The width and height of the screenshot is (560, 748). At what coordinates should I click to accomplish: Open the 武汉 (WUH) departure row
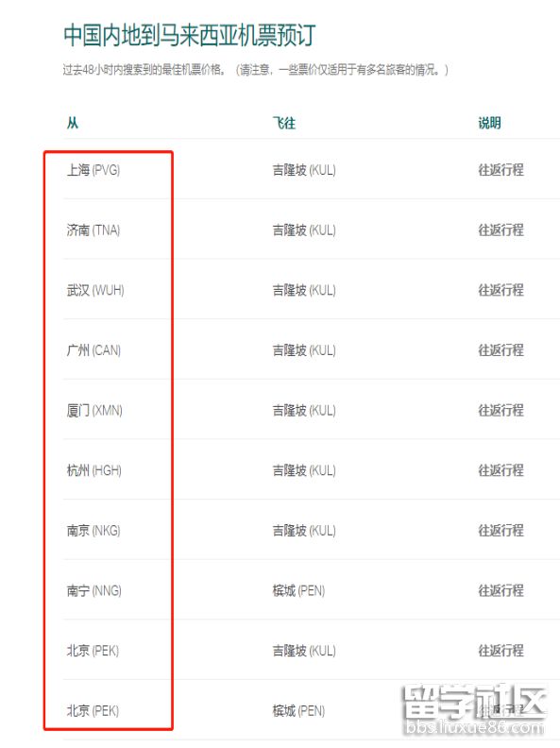[x=95, y=290]
